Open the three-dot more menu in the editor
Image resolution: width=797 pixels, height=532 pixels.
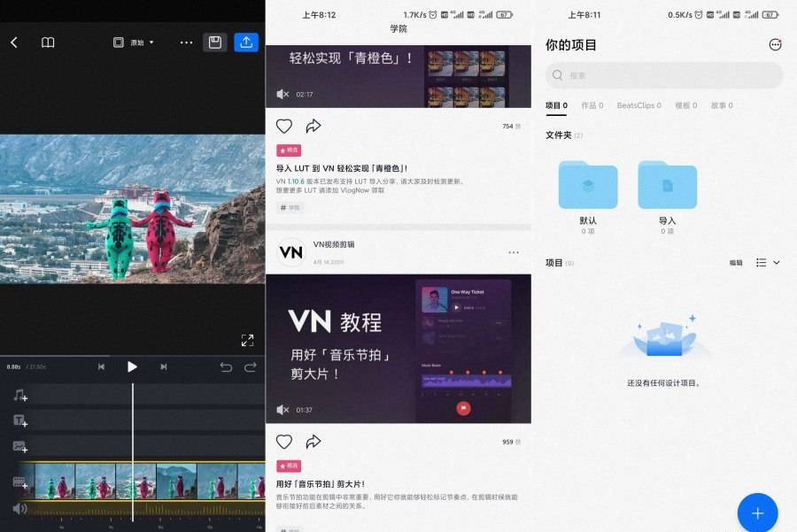coord(186,42)
